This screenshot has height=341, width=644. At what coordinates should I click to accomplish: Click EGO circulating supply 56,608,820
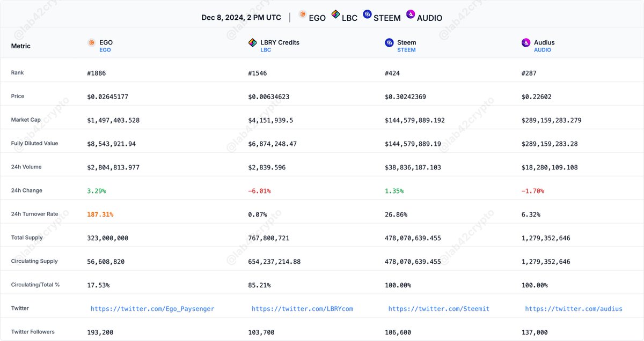[x=106, y=262]
